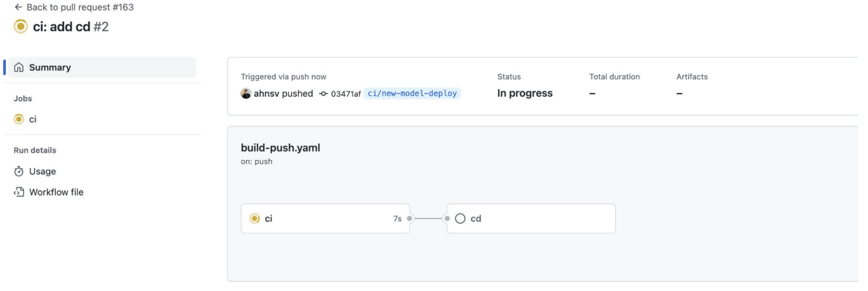Click the Workflow file icon
Image resolution: width=868 pixels, height=291 pixels.
pyautogui.click(x=18, y=192)
